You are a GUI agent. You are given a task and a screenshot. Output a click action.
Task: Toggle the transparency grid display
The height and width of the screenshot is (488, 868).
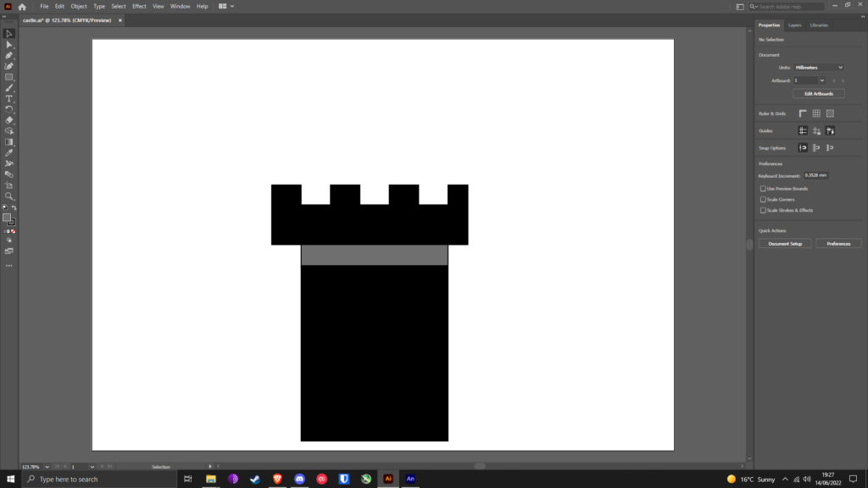[x=830, y=114]
